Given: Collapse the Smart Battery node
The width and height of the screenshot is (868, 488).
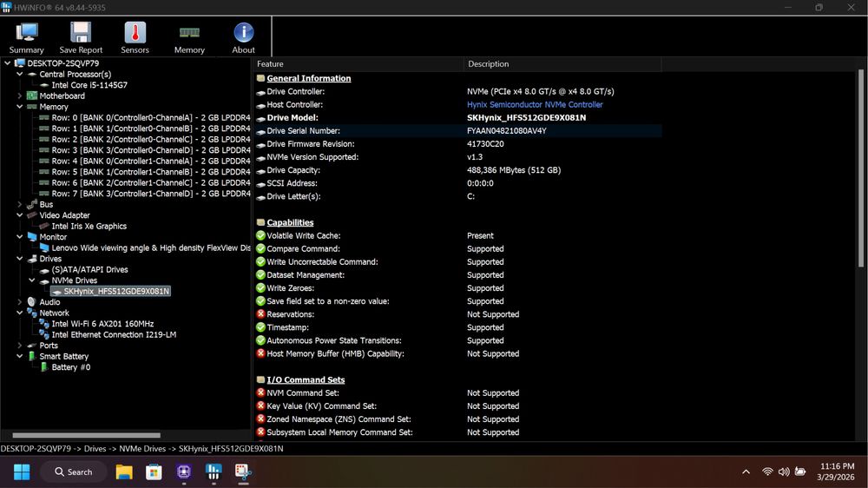Looking at the screenshot, I should tap(20, 356).
